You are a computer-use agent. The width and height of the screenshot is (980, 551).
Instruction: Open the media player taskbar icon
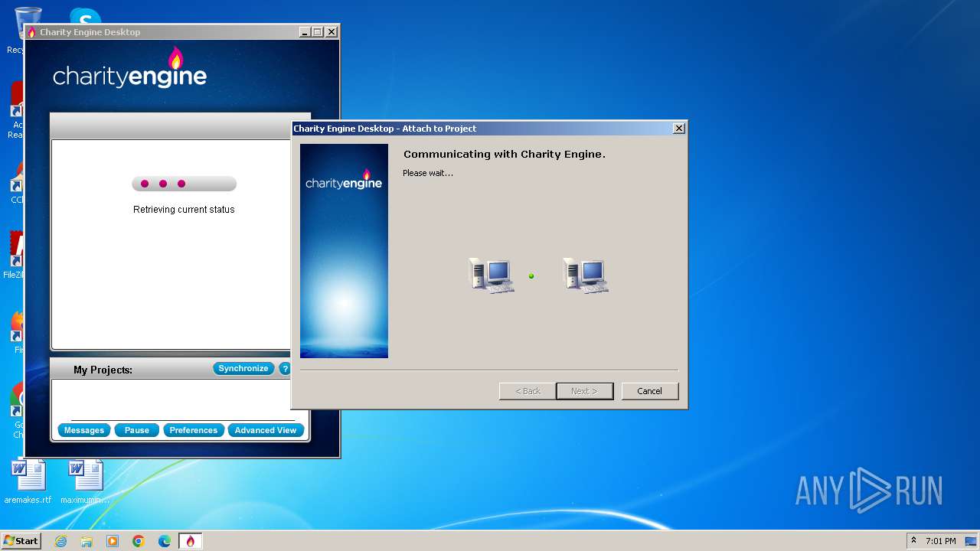[x=113, y=541]
